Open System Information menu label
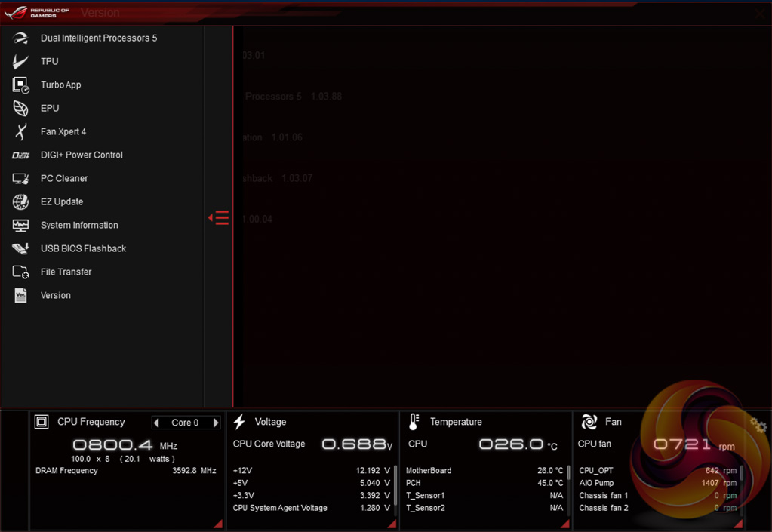 79,225
